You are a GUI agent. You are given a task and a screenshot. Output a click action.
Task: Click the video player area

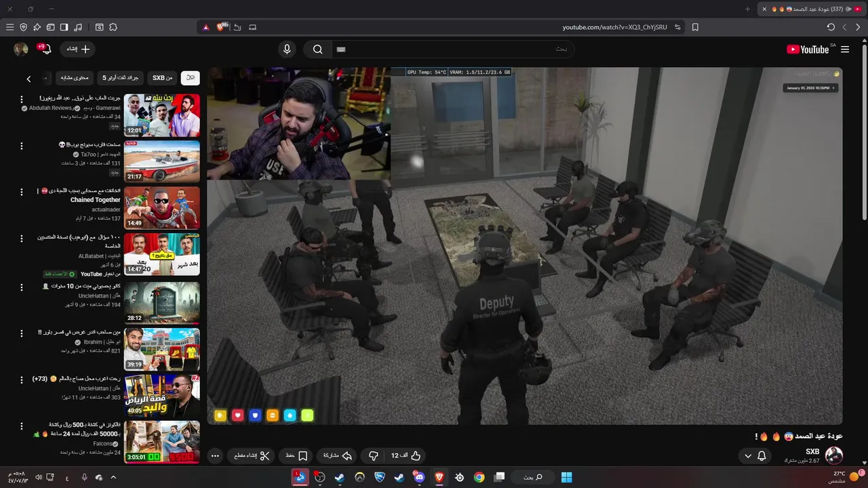click(x=524, y=245)
